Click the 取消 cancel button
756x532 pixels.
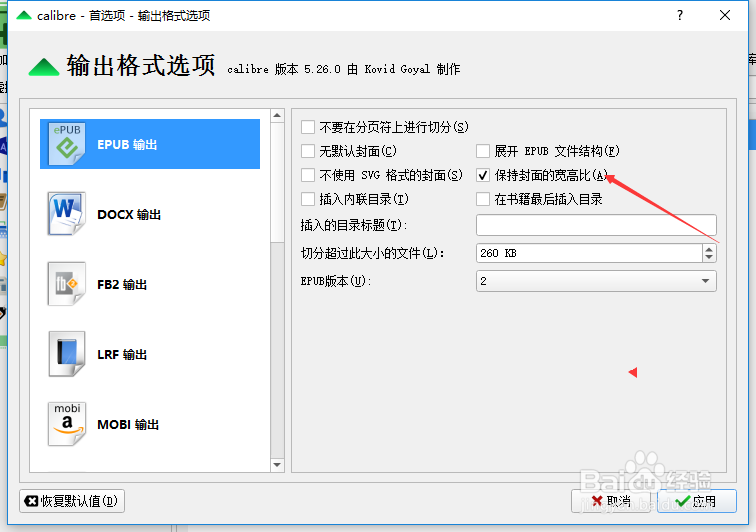[610, 501]
